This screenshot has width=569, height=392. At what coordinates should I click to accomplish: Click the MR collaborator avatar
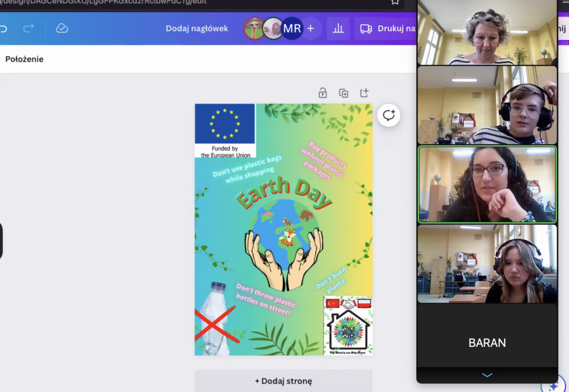point(292,28)
